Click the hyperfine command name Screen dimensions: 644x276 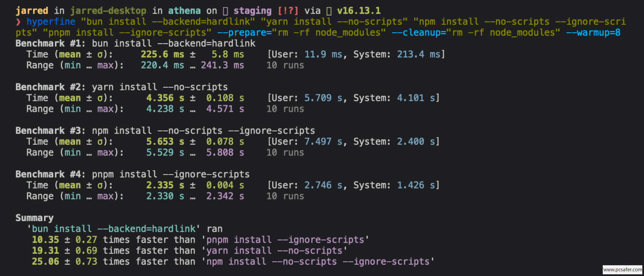pos(51,22)
